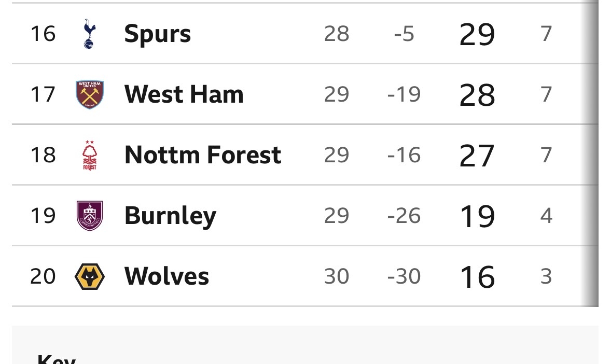Image resolution: width=611 pixels, height=364 pixels.
Task: Click the Spurs club crest icon
Action: click(x=90, y=34)
